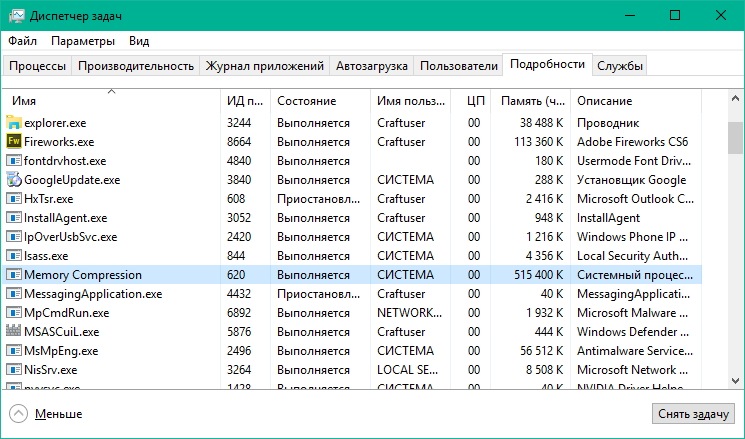This screenshot has width=745, height=439.
Task: Open the Параметры menu
Action: pos(83,41)
